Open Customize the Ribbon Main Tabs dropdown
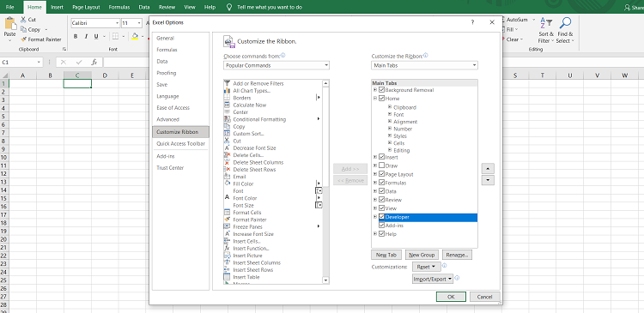The height and width of the screenshot is (313, 644). click(x=424, y=65)
